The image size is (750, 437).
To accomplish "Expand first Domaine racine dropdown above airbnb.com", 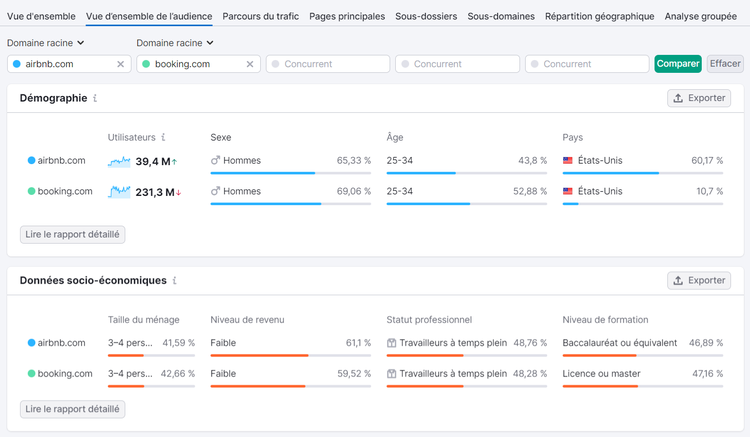I will click(x=45, y=43).
